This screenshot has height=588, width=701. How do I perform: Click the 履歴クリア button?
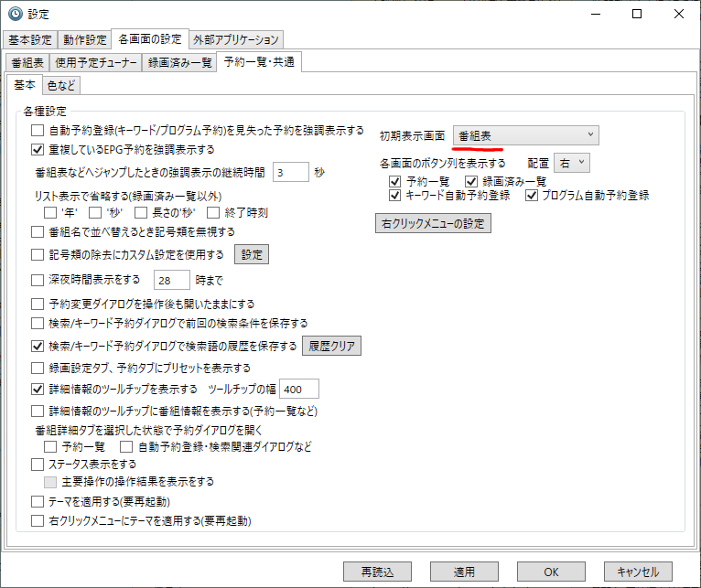click(x=331, y=346)
